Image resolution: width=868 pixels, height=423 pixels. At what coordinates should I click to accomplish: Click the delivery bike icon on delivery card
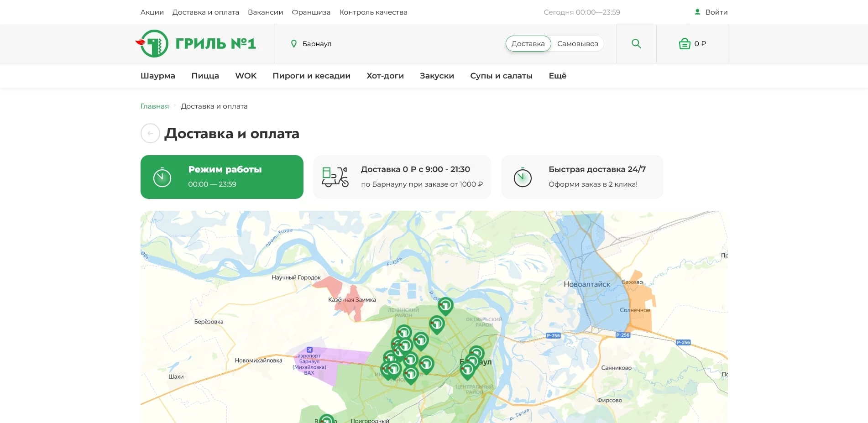click(335, 177)
